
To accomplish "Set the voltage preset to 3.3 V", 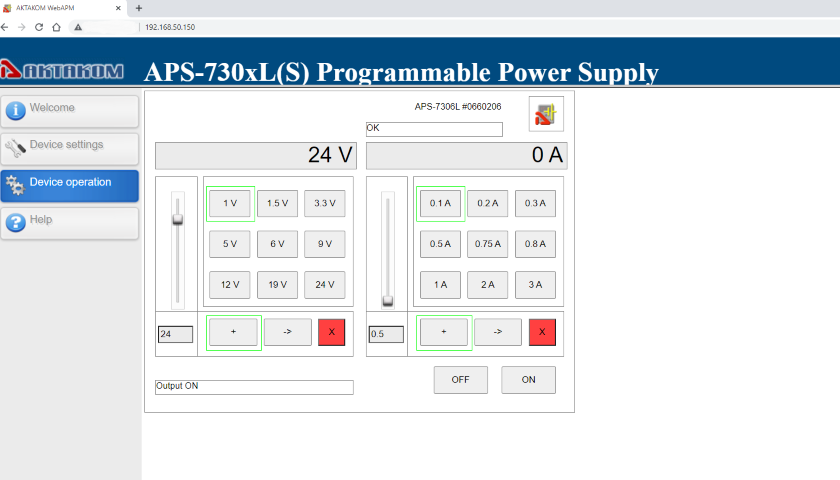I will tap(325, 204).
